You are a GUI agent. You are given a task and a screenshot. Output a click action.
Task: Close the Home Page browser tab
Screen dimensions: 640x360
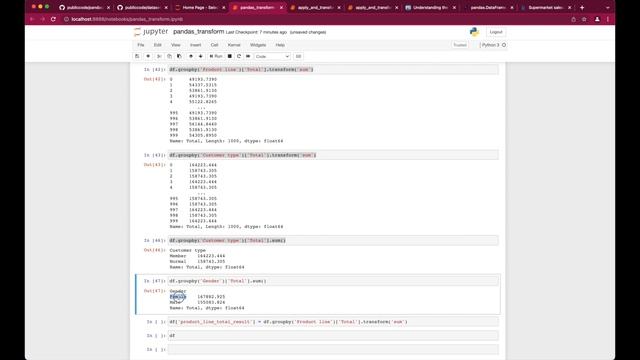pos(224,7)
